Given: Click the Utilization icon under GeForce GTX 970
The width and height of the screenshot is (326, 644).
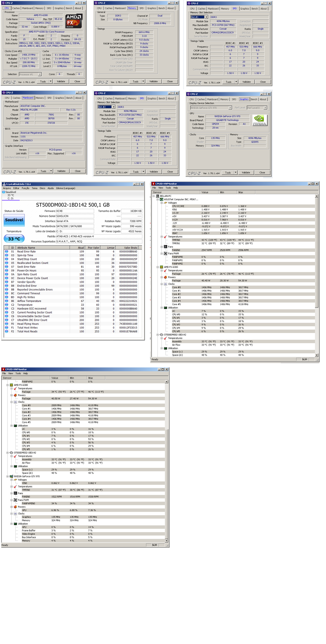Looking at the screenshot, I should click(x=15, y=524).
